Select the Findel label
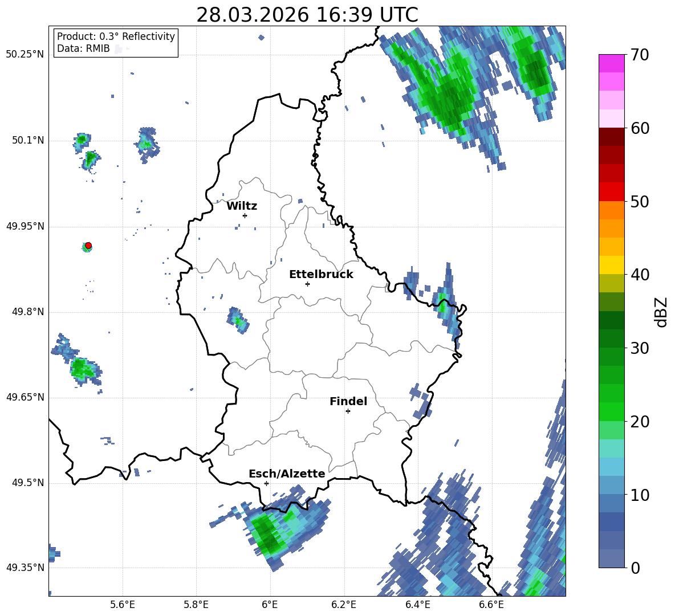This screenshot has height=616, width=675. (348, 401)
